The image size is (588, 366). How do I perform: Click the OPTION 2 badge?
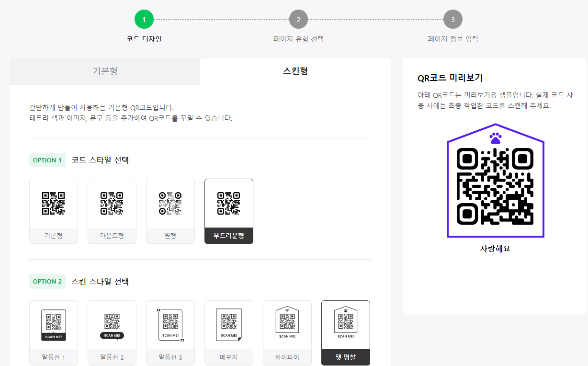[x=47, y=281]
